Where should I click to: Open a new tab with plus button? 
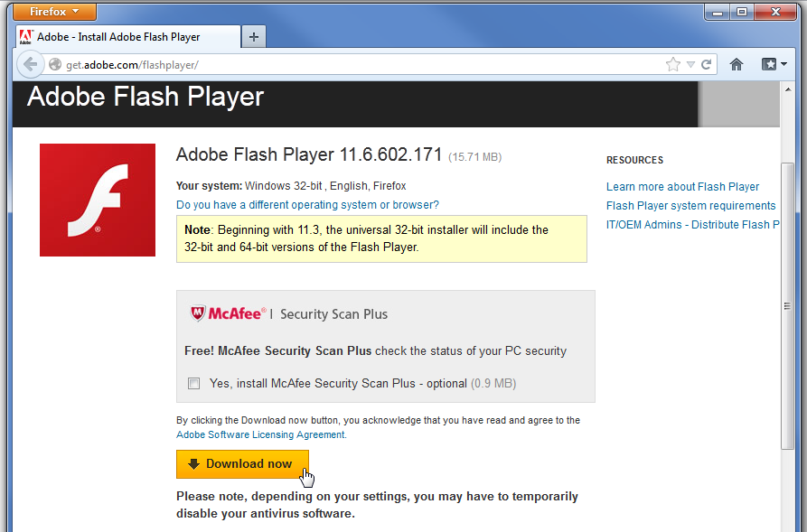tap(253, 36)
